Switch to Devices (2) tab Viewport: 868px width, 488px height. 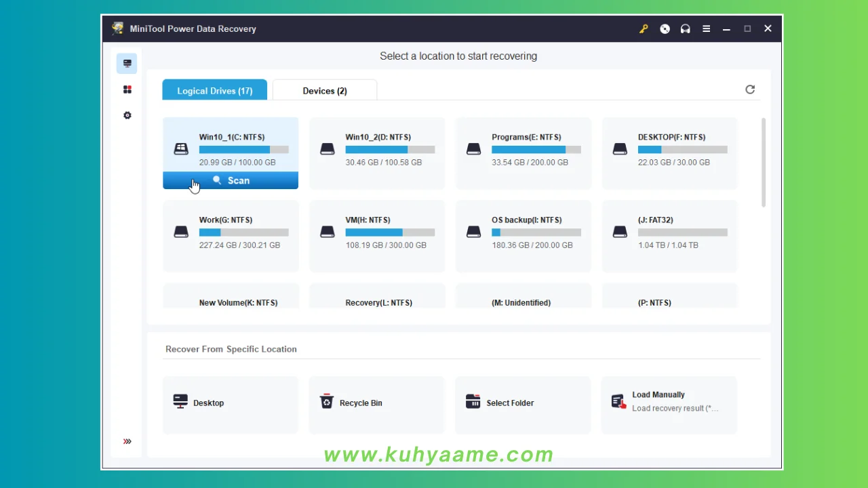(x=325, y=90)
